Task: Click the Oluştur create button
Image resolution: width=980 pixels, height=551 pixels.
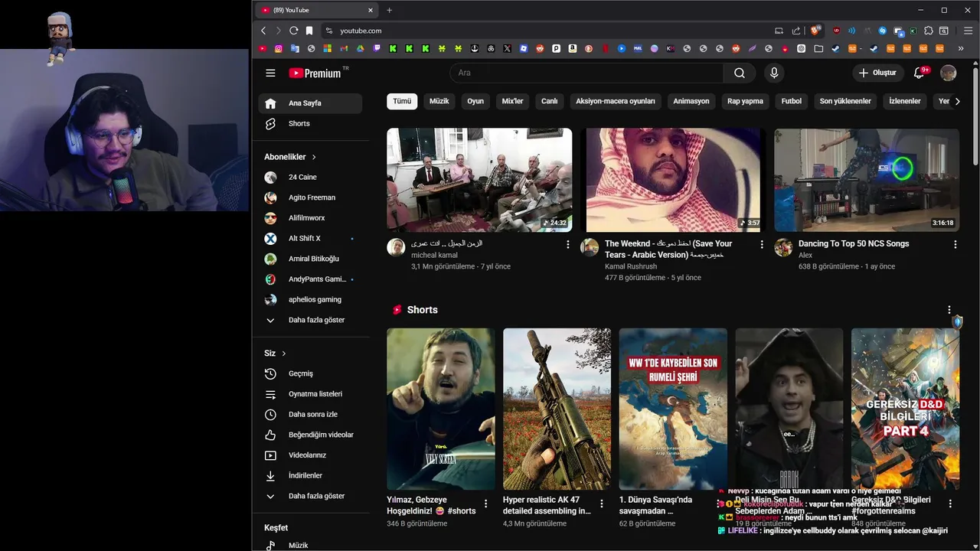Action: point(878,73)
